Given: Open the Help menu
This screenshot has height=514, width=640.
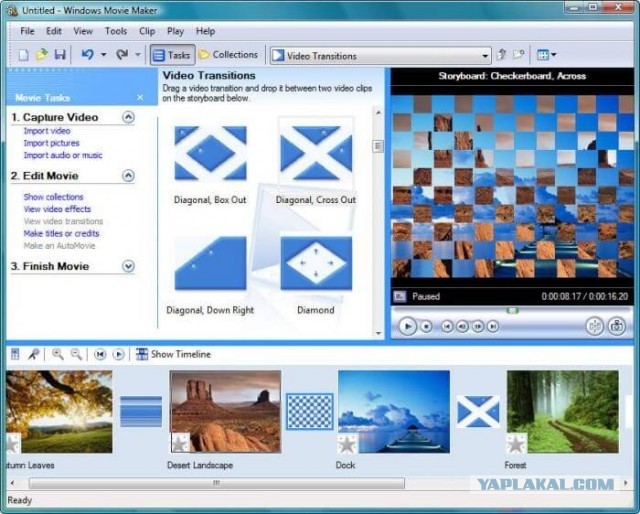Looking at the screenshot, I should 205,31.
